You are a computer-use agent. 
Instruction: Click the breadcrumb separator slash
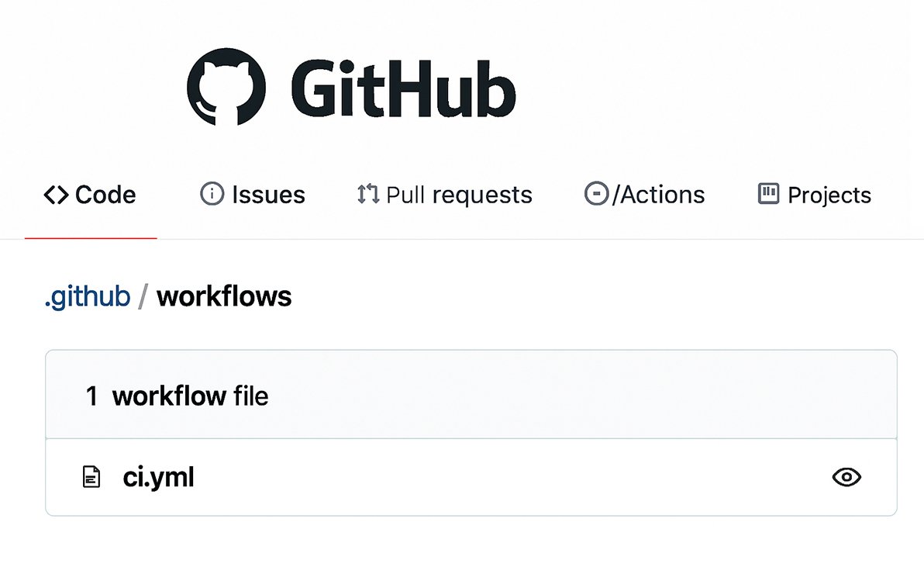point(140,296)
